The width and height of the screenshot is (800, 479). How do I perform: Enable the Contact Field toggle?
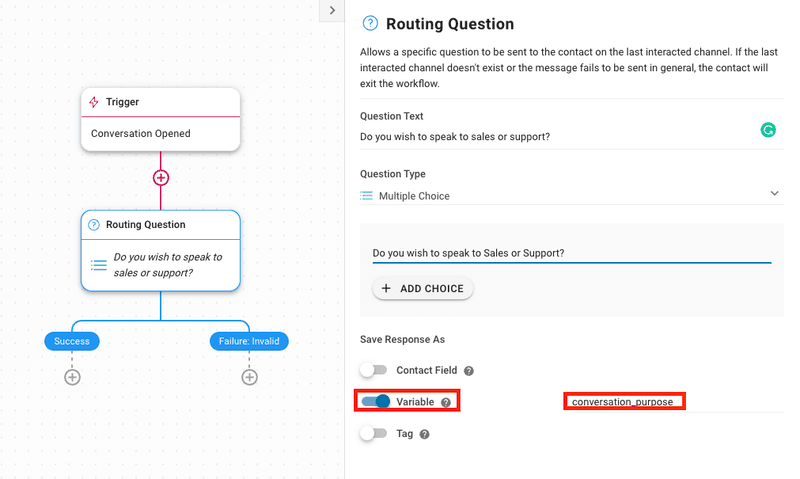pyautogui.click(x=373, y=370)
